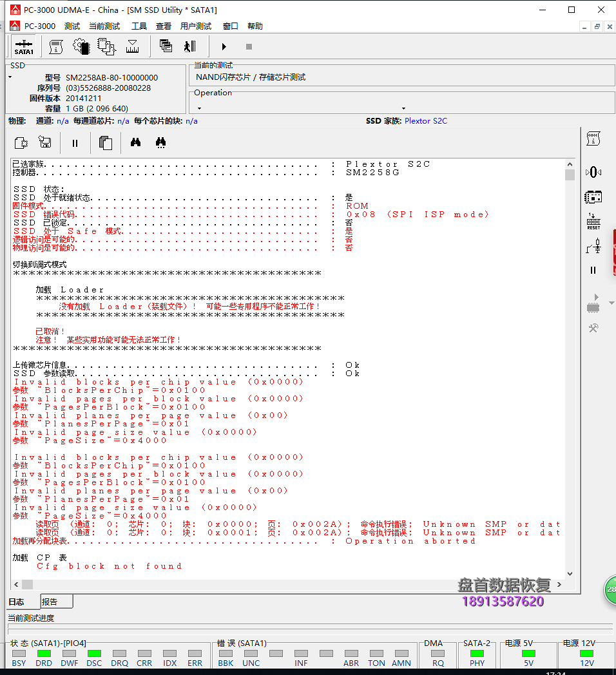Click the SSD family link Plextor S2C

click(x=426, y=121)
